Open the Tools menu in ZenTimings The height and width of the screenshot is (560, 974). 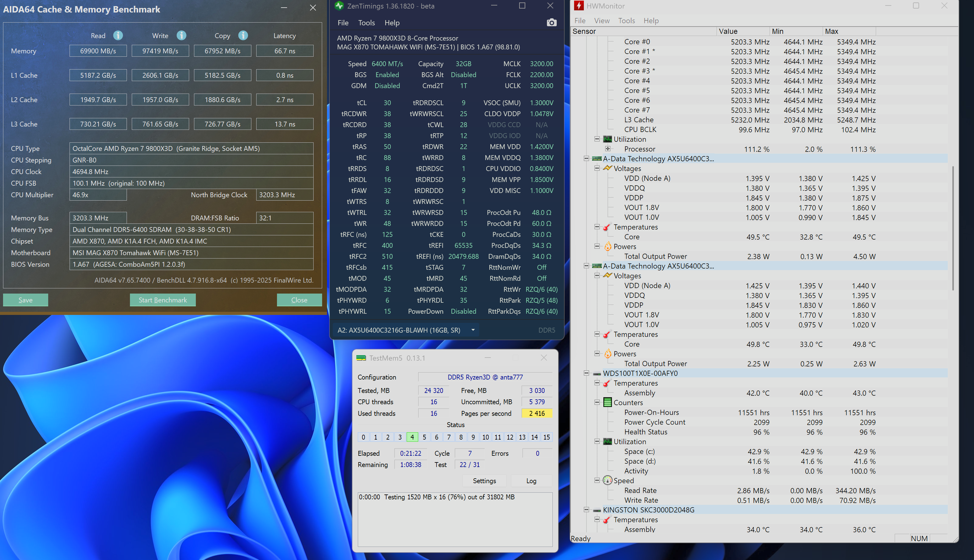click(x=366, y=23)
